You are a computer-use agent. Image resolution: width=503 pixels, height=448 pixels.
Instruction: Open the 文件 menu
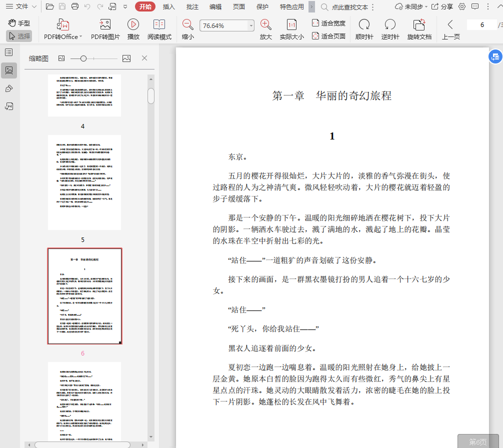coord(21,6)
